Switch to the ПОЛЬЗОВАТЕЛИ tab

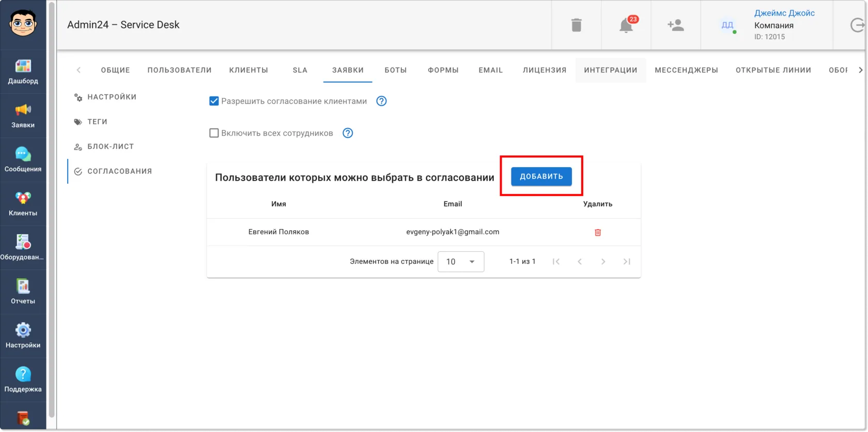[x=179, y=70]
